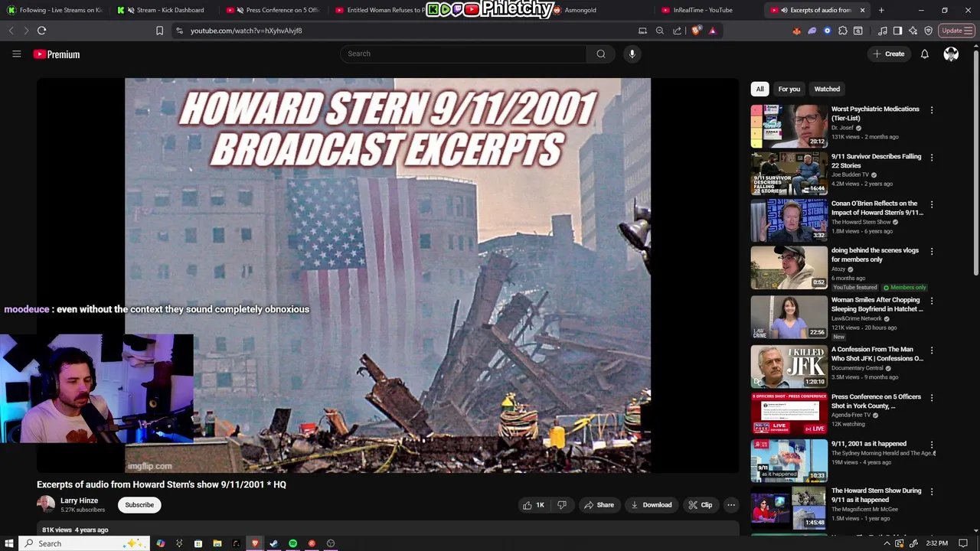The height and width of the screenshot is (551, 980).
Task: Switch to Following - Live Streams tab
Action: [54, 10]
